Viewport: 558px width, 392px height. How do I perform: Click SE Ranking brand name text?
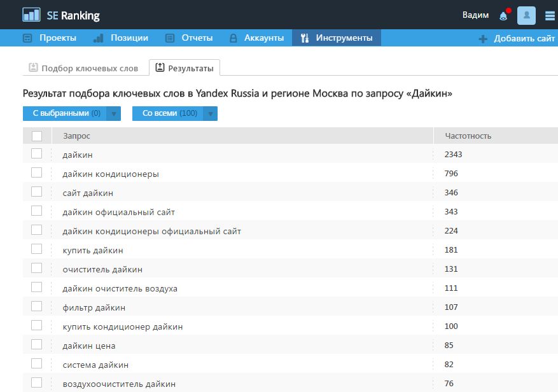73,16
